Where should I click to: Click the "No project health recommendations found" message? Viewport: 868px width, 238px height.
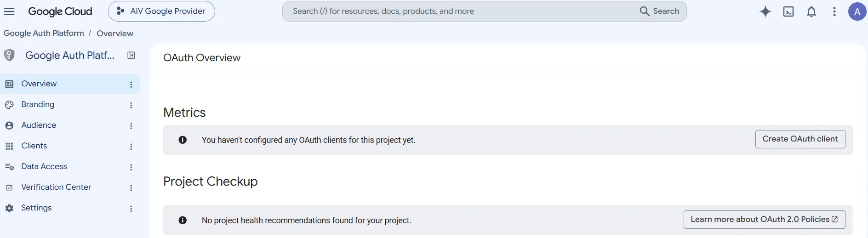[306, 221]
